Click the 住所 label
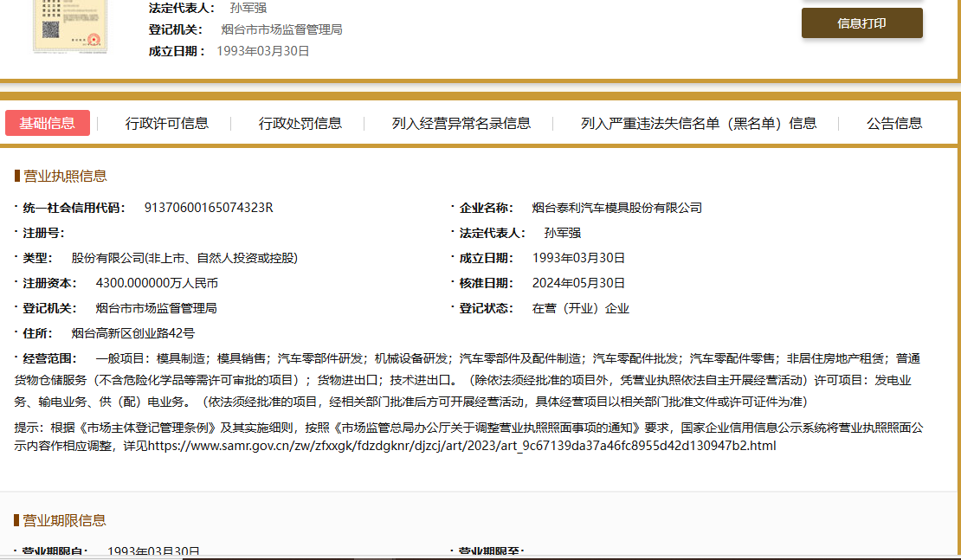Viewport: 961px width, 560px height. (x=37, y=333)
